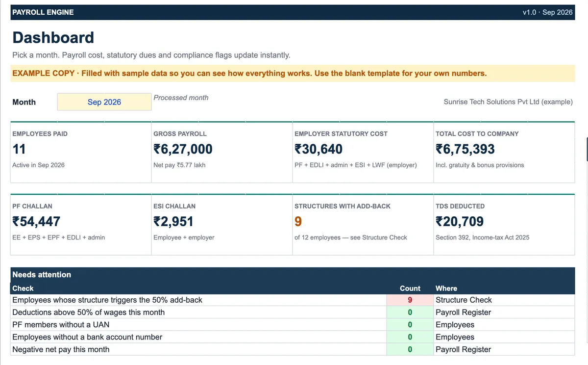Viewport: 588px width, 365px height.
Task: Select Total Cost to Company value ₹6,75,393
Action: click(x=465, y=149)
